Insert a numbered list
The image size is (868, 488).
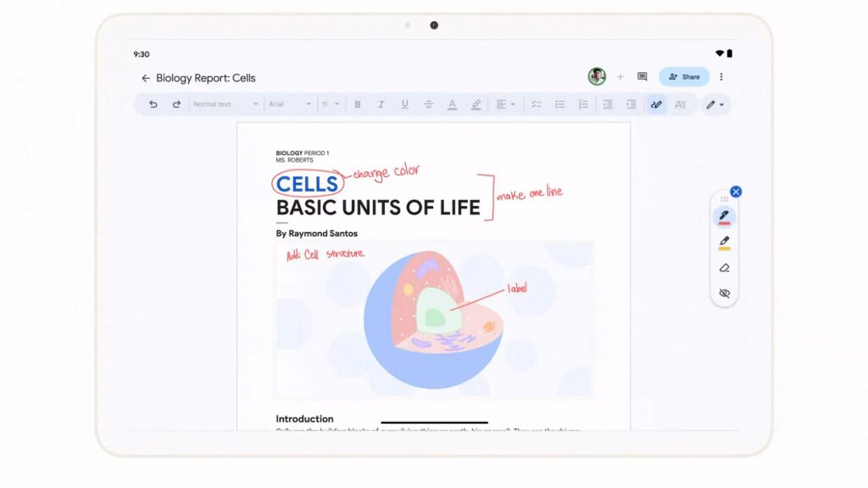click(583, 104)
